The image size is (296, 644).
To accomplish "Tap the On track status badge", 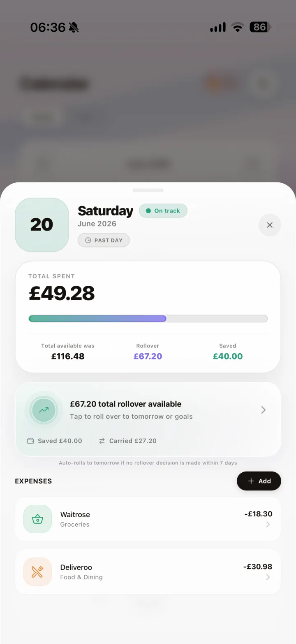I will click(163, 211).
